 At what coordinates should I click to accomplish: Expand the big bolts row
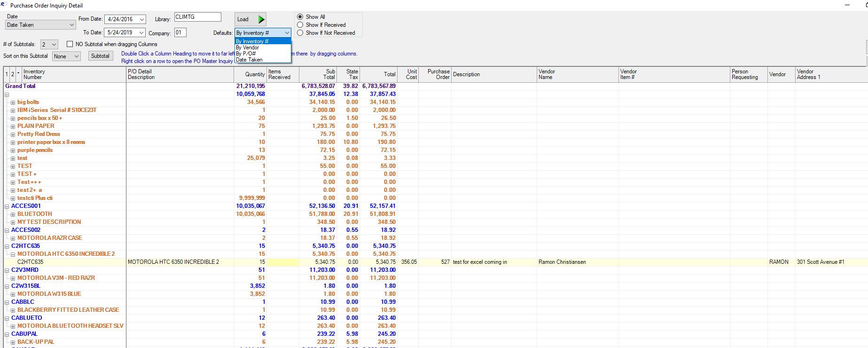(x=13, y=103)
